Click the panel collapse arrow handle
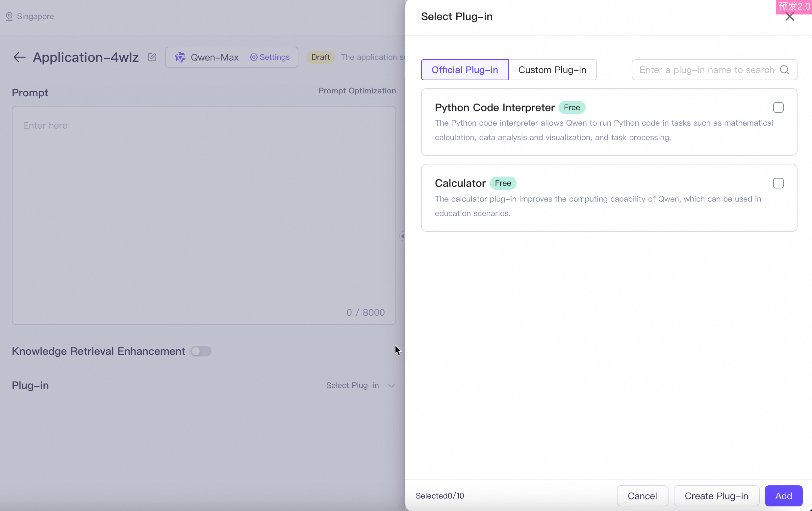The height and width of the screenshot is (511, 812). click(402, 236)
